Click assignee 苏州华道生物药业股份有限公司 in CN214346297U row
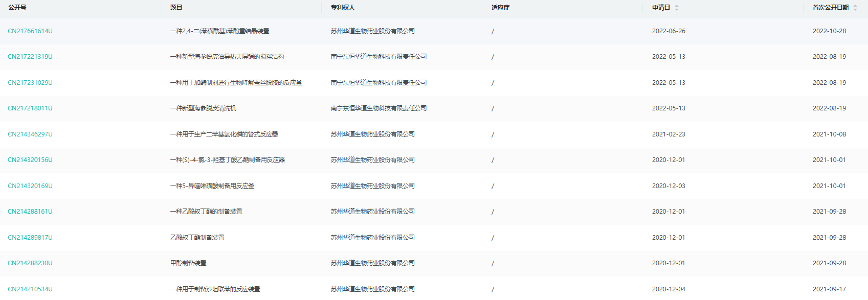The height and width of the screenshot is (300, 868). 373,134
